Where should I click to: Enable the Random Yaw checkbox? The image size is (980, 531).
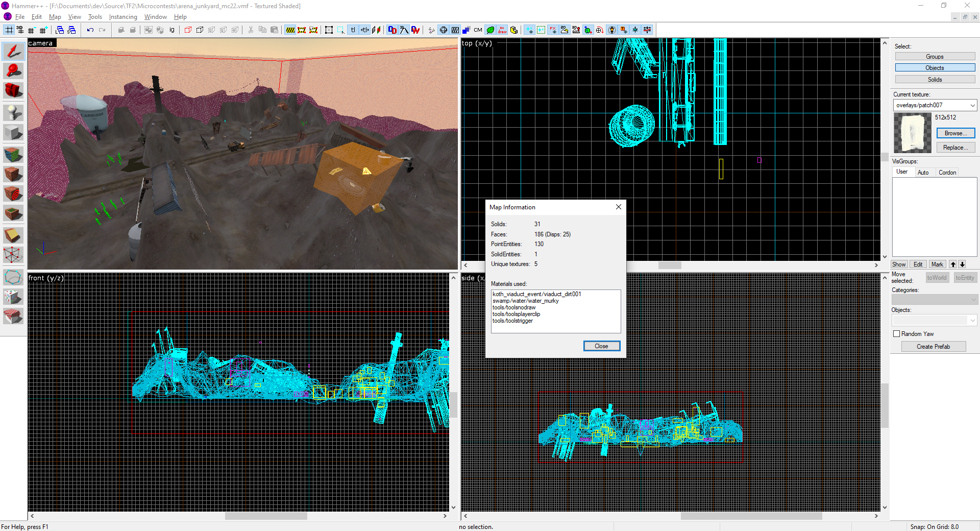pos(896,334)
